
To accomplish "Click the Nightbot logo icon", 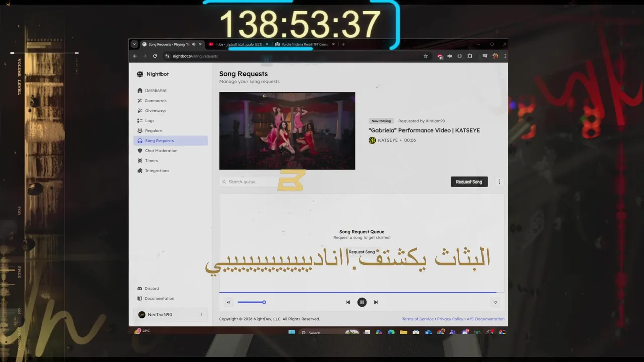I will click(140, 74).
